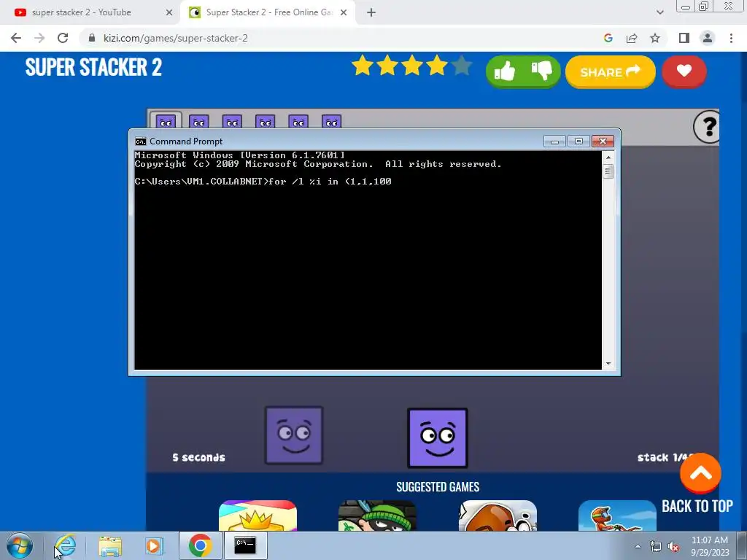747x560 pixels.
Task: Select sixth purple block in game queue
Action: point(332,121)
